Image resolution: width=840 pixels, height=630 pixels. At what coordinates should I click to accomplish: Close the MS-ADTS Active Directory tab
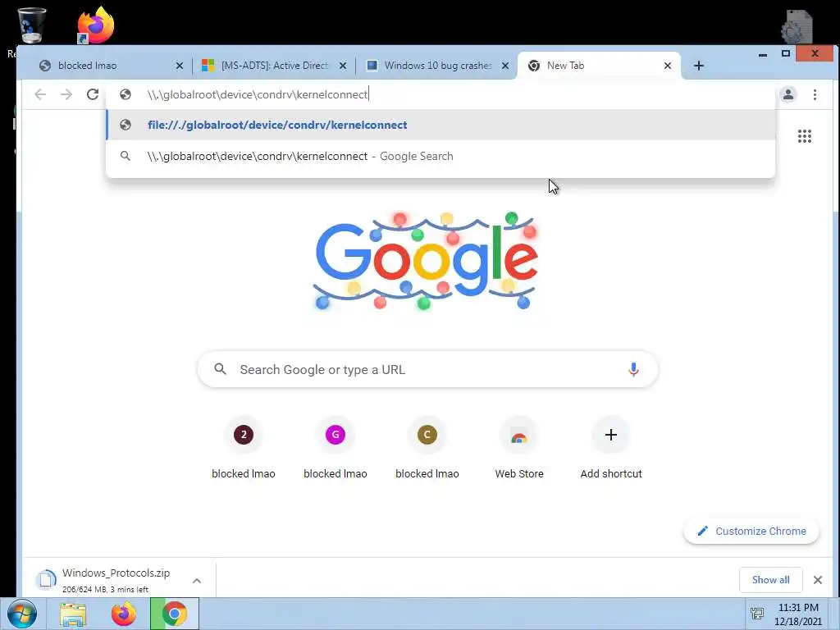(343, 66)
